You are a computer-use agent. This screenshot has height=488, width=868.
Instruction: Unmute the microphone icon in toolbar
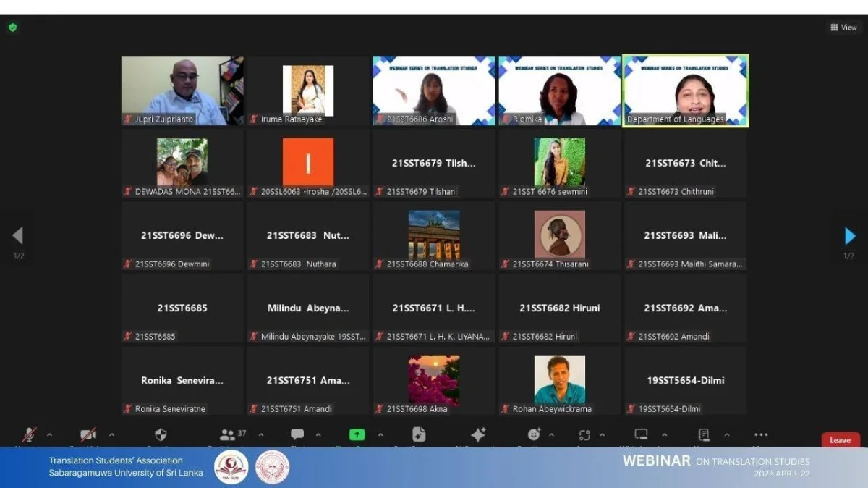click(29, 434)
